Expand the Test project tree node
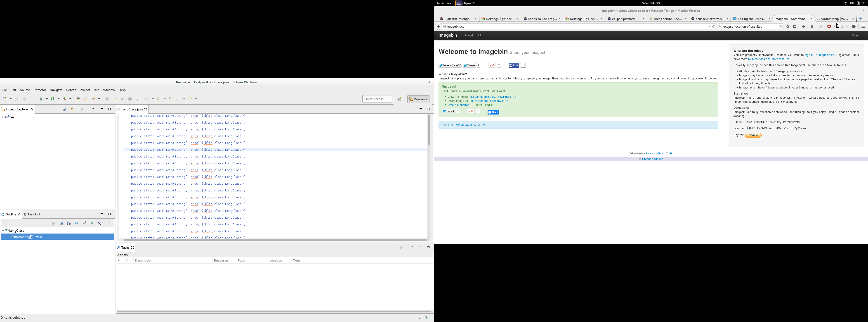 (3, 117)
